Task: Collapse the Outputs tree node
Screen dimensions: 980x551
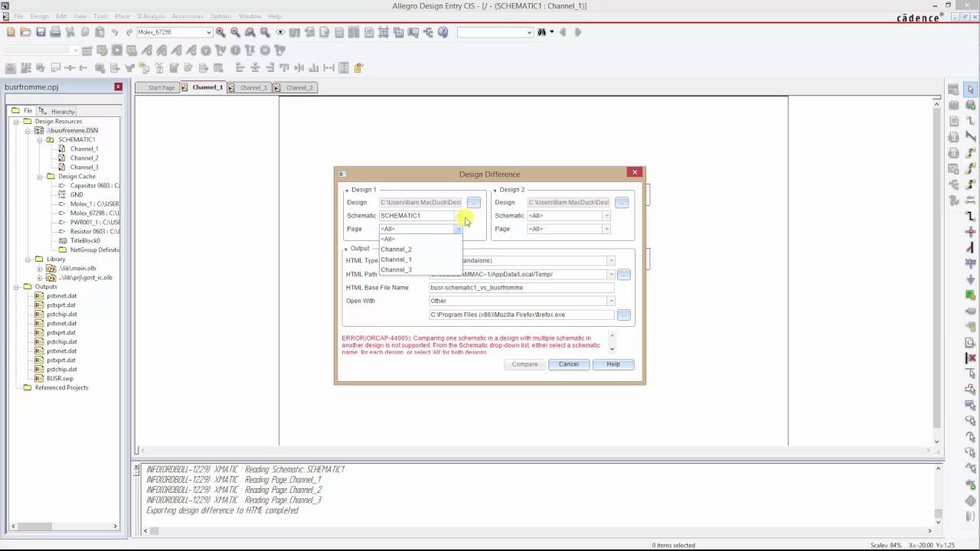Action: click(16, 286)
